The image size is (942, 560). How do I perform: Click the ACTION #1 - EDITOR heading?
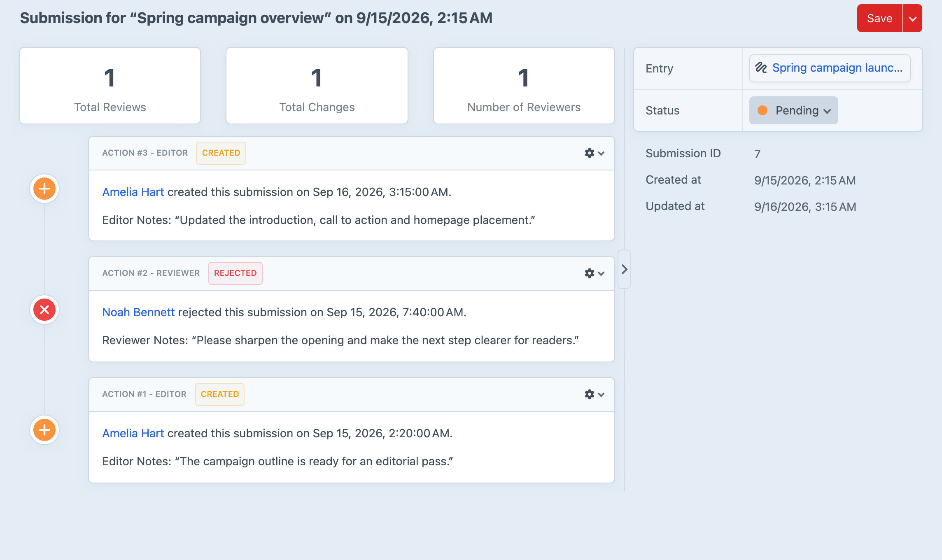coord(145,394)
